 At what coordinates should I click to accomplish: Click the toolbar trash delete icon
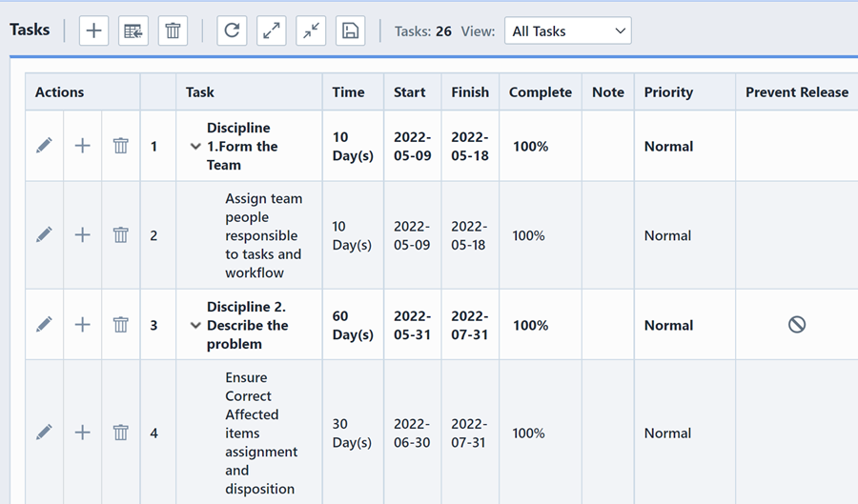click(173, 30)
